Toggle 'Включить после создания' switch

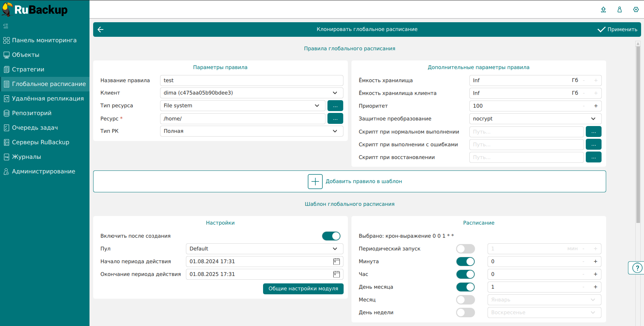[331, 236]
